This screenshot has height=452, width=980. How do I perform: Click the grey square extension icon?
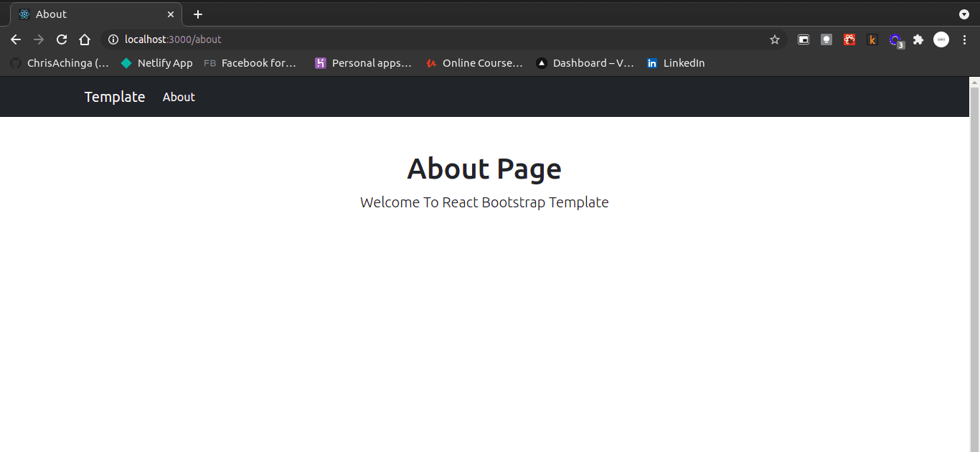[x=826, y=39]
